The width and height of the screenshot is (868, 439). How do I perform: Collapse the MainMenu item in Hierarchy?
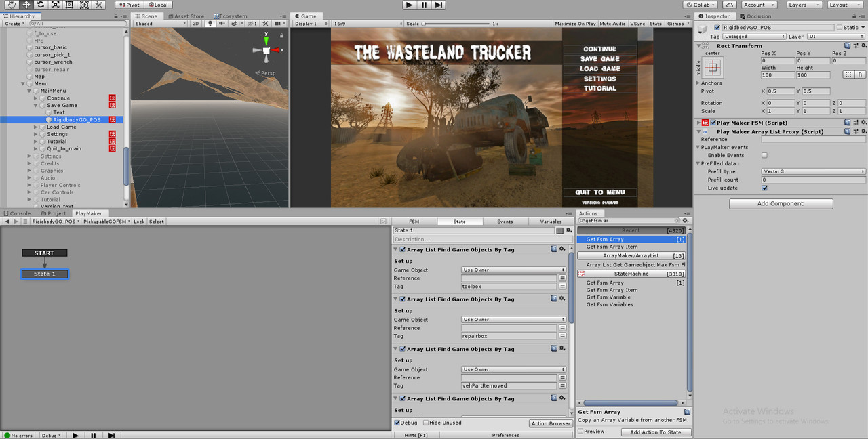click(30, 91)
